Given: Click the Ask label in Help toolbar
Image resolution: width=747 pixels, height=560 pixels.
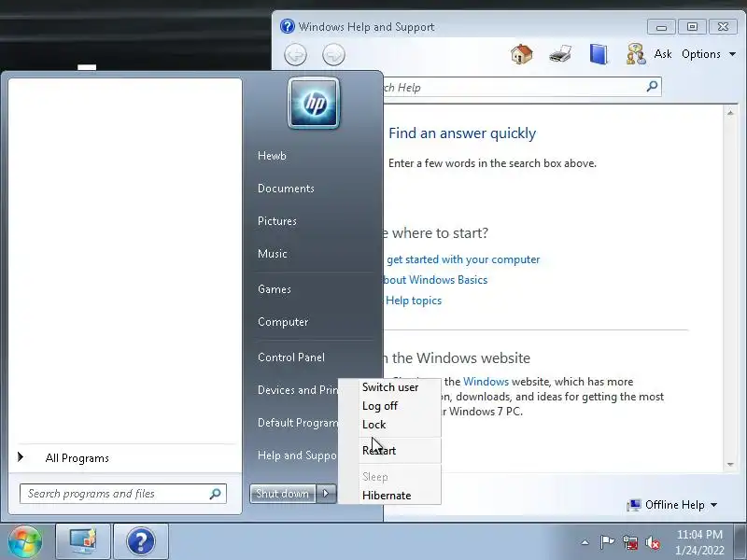Looking at the screenshot, I should pos(663,54).
